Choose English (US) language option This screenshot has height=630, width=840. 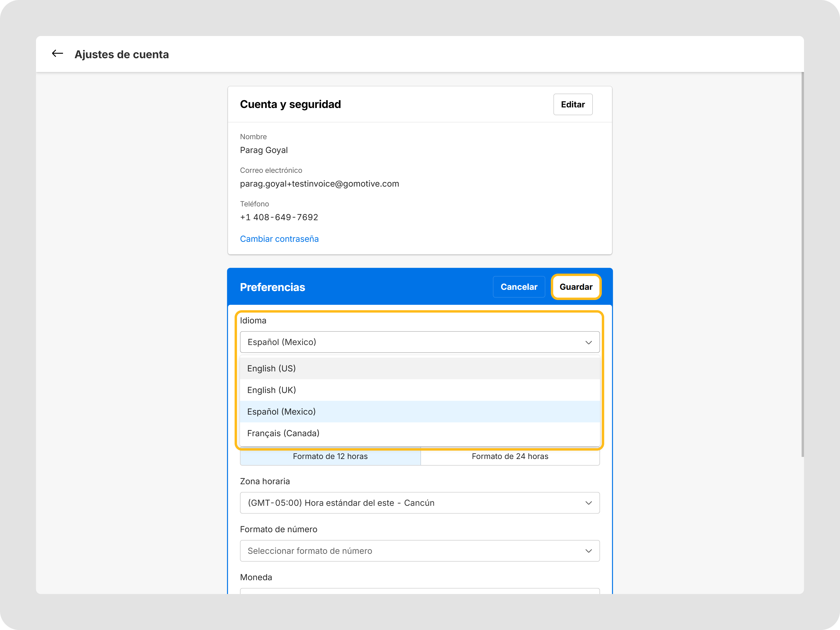click(420, 368)
